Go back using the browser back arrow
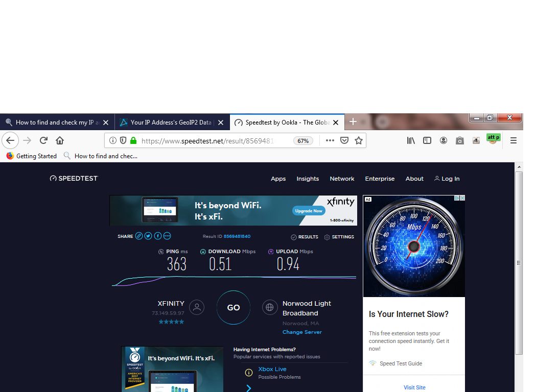Screen dimensions: 559x392 [10, 141]
